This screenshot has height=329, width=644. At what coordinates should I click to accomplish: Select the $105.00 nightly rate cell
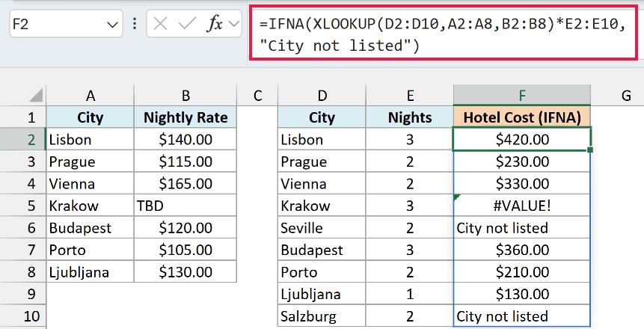pyautogui.click(x=185, y=250)
